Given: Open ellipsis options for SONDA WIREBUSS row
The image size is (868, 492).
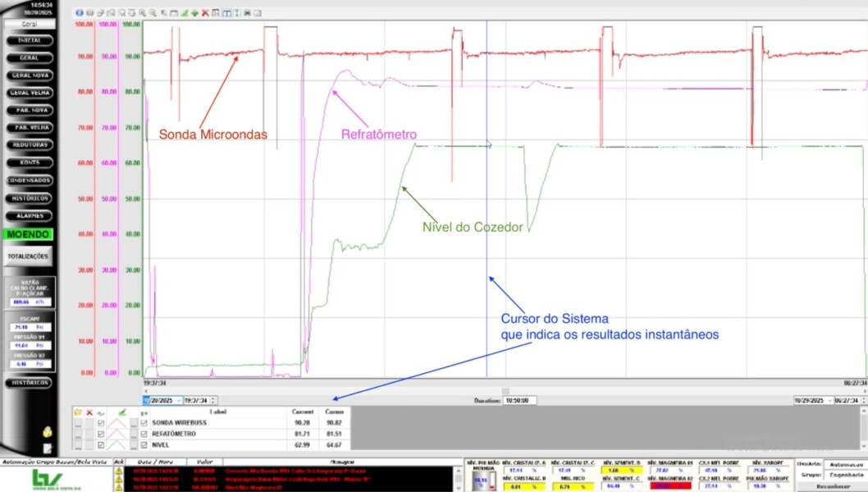Looking at the screenshot, I should [x=77, y=423].
